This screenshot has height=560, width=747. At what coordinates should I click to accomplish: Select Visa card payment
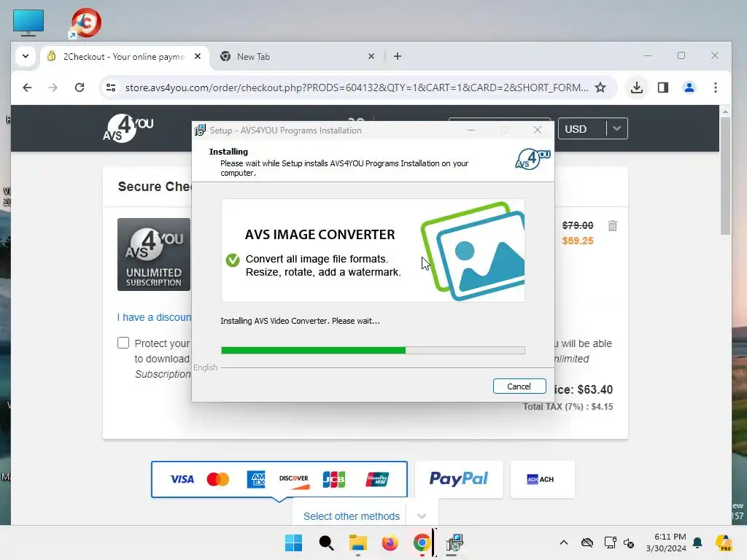pyautogui.click(x=182, y=479)
